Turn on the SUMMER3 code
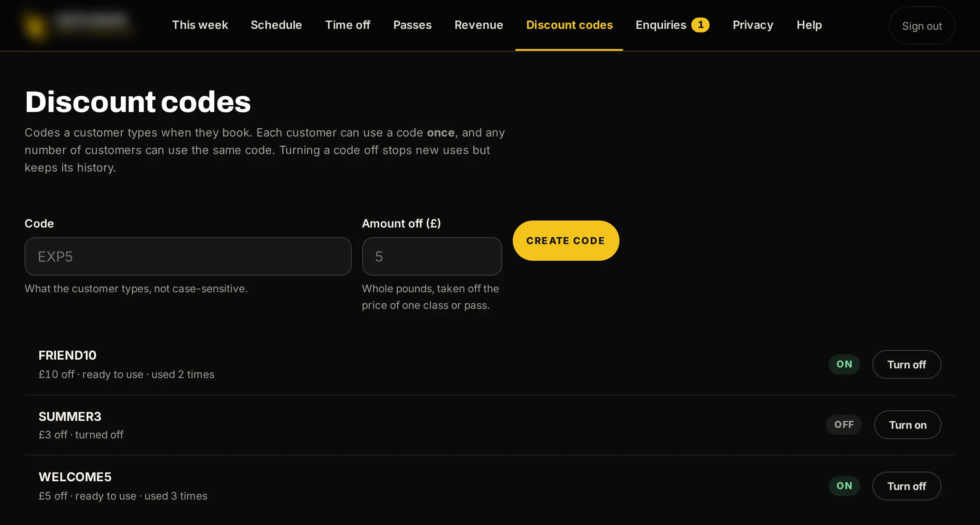The width and height of the screenshot is (980, 525). tap(907, 425)
